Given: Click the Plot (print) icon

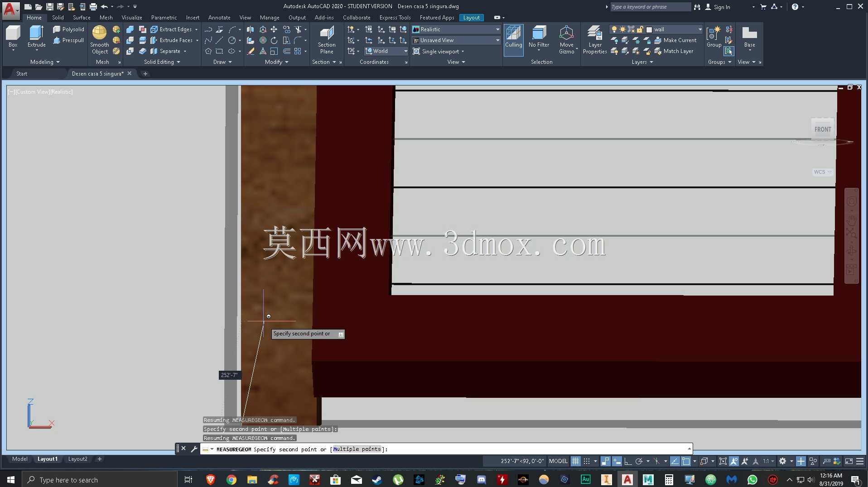Looking at the screenshot, I should click(93, 7).
